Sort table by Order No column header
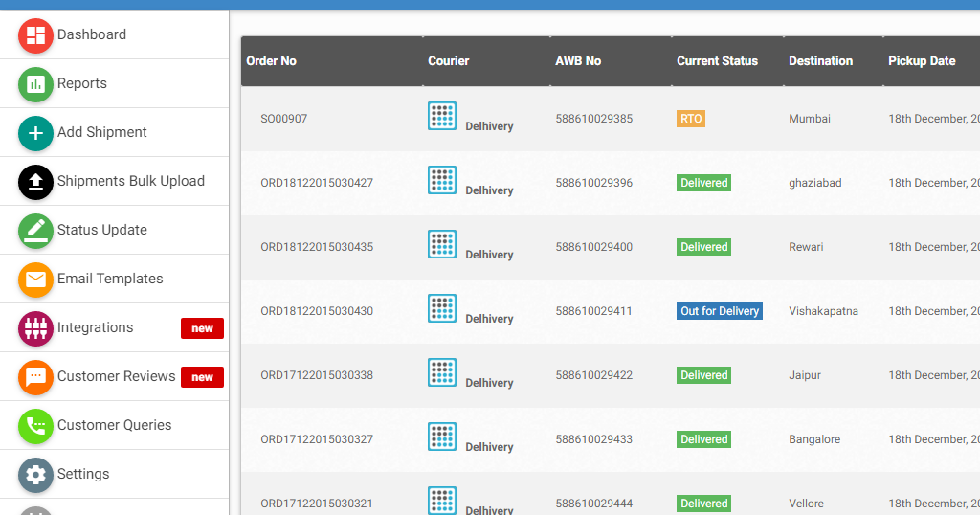This screenshot has width=980, height=515. [271, 61]
